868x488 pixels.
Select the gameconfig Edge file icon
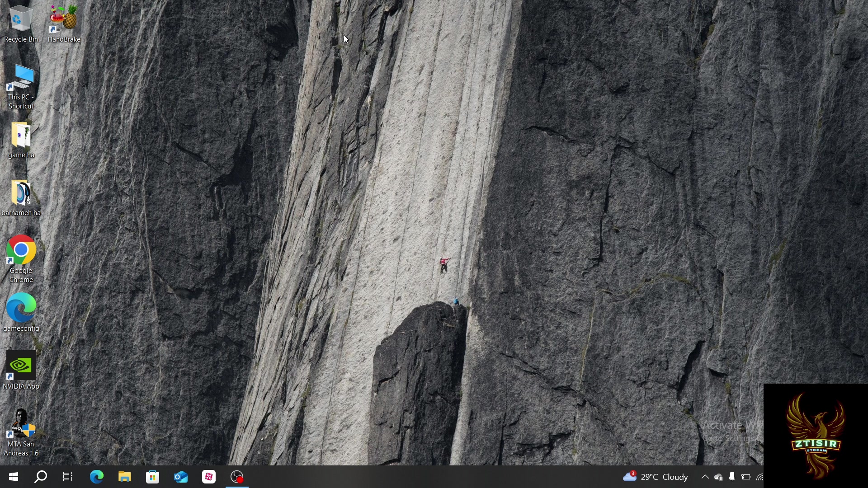21,313
